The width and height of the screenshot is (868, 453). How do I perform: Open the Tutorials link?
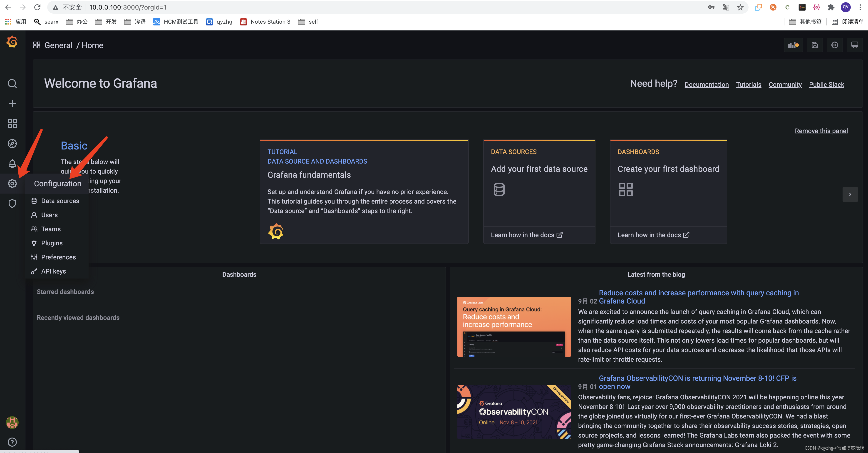pyautogui.click(x=748, y=85)
